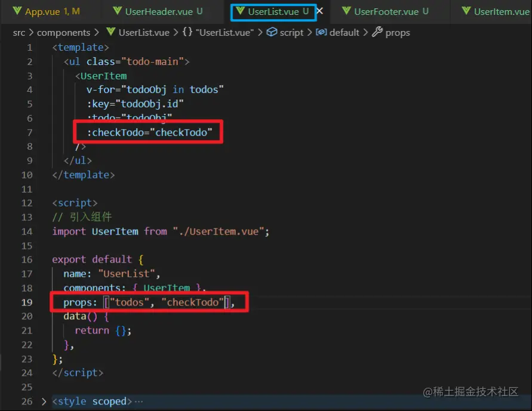Click the "checkTodo" string in props array
Viewport: 532px width, 411px height.
193,302
